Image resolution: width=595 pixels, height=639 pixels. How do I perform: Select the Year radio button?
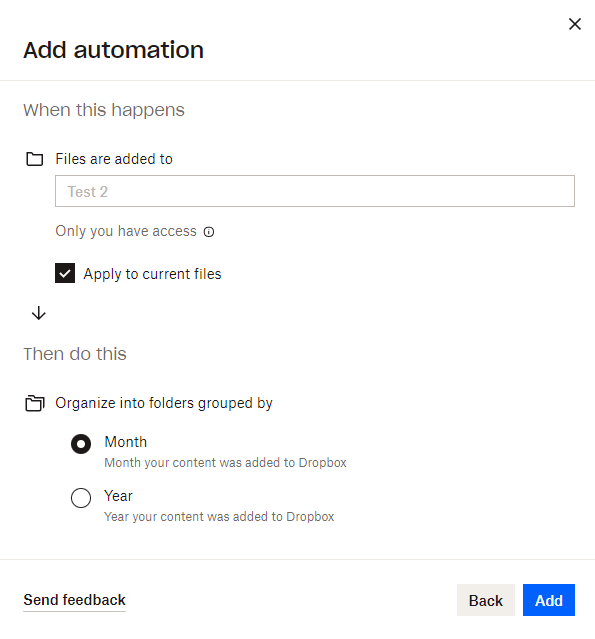coord(81,498)
